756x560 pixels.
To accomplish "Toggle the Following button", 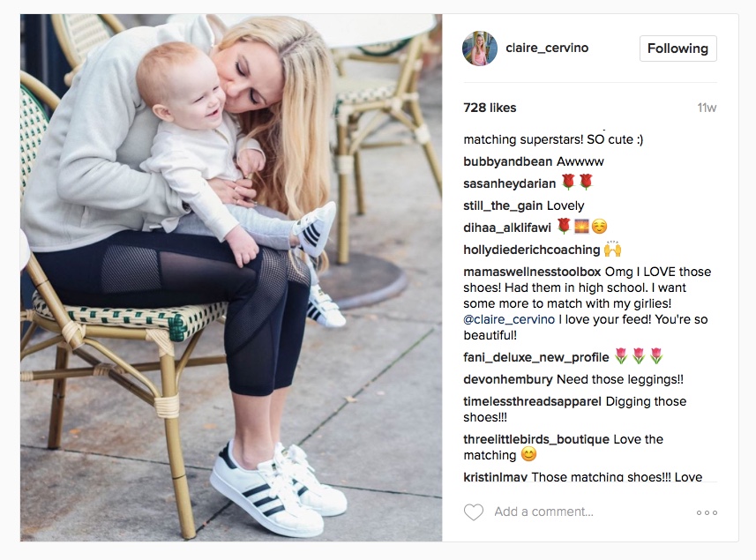I will click(677, 49).
